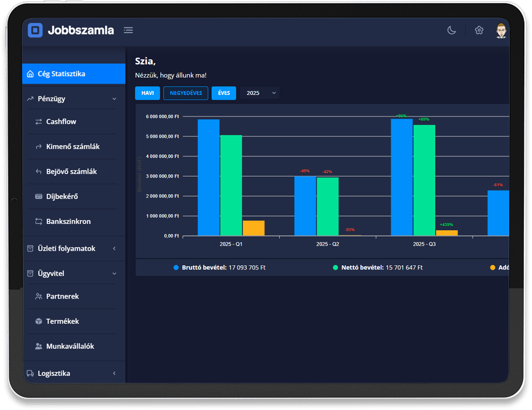Viewport: 532px width, 410px height.
Task: Open the 2025 year dropdown
Action: pos(260,93)
